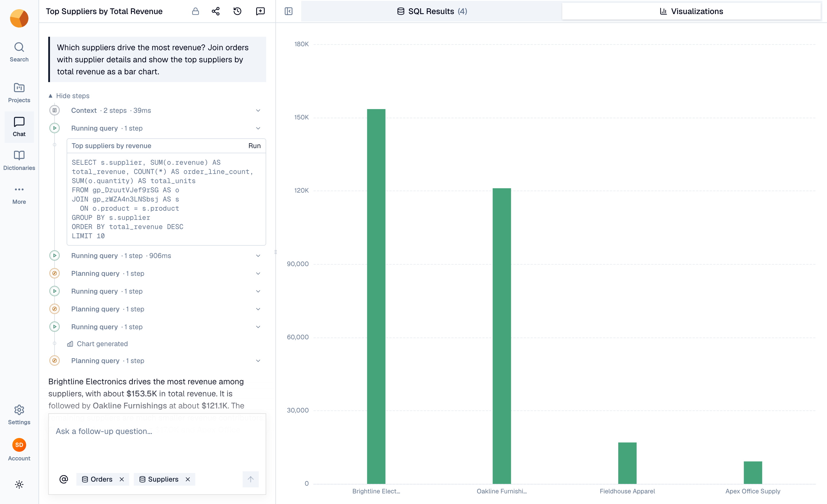Click the Brightline Elect... axis label
Viewport: 827px width, 504px height.
tap(376, 491)
